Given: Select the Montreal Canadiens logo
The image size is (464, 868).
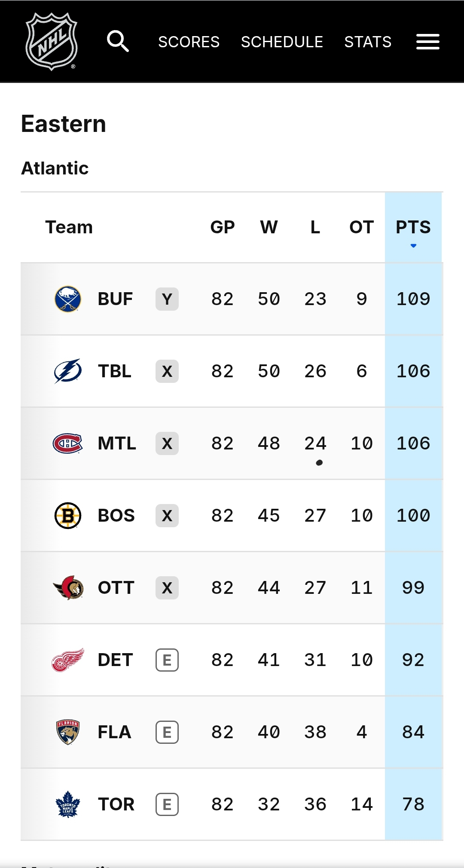Looking at the screenshot, I should coord(68,443).
